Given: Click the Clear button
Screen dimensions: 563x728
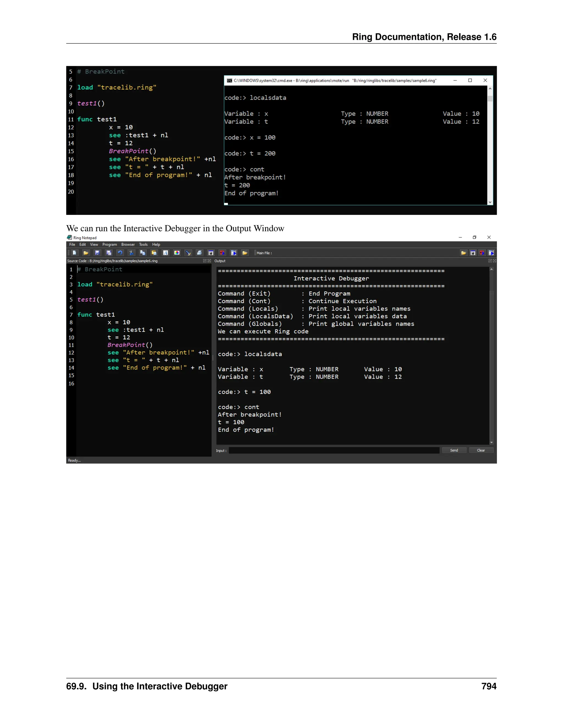Looking at the screenshot, I should coord(481,450).
